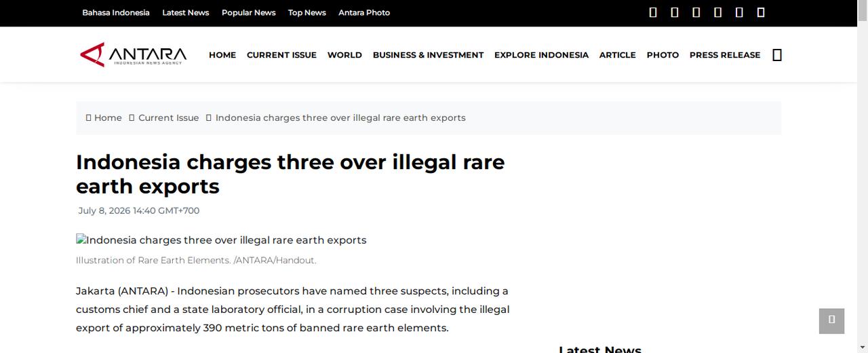Viewport: 868px width, 353px height.
Task: Click the unrendered icon after PRESS RELEASE
Action: pos(777,55)
